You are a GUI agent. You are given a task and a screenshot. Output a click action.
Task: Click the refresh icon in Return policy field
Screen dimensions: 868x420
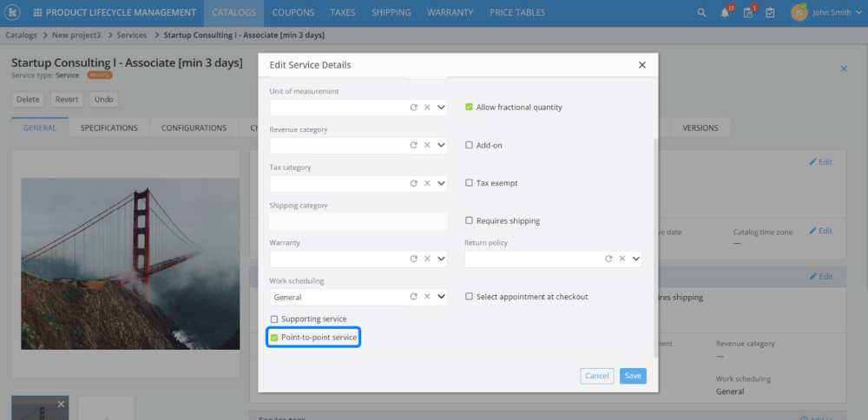[608, 259]
